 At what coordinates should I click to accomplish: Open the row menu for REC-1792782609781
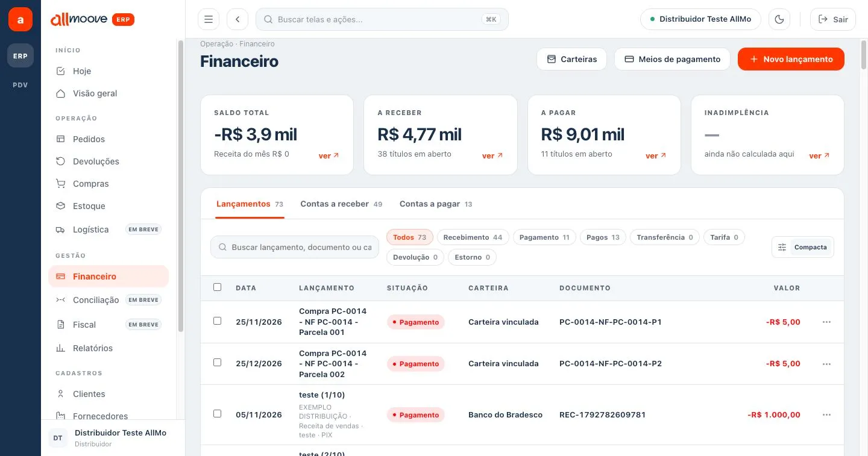[x=826, y=415]
